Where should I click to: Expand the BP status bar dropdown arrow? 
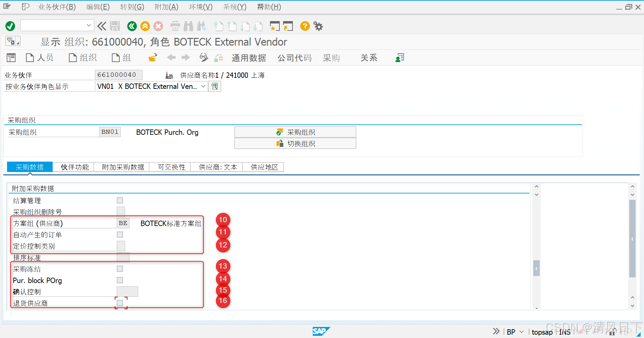click(x=522, y=332)
